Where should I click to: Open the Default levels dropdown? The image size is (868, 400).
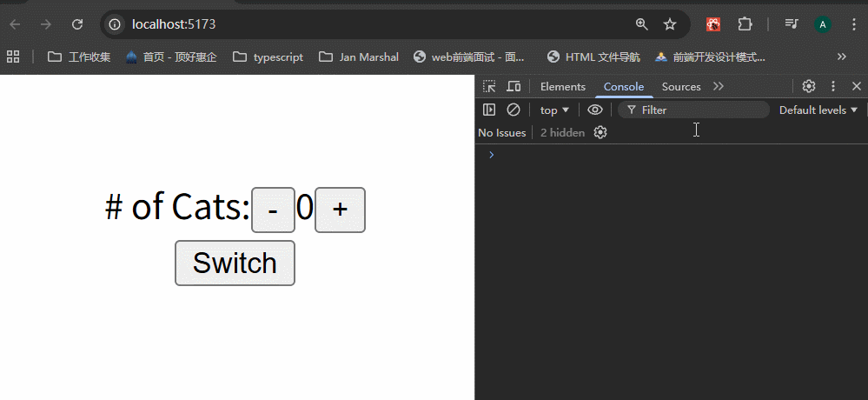818,110
